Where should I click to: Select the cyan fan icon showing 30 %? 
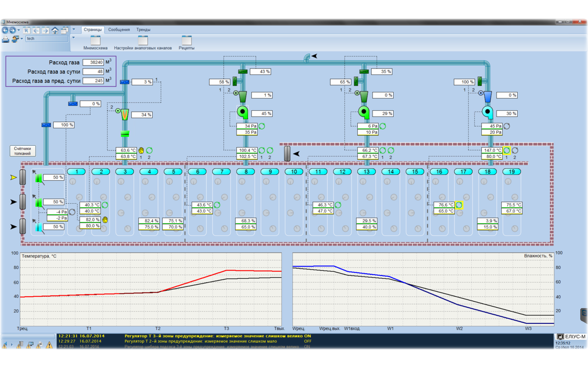(487, 112)
